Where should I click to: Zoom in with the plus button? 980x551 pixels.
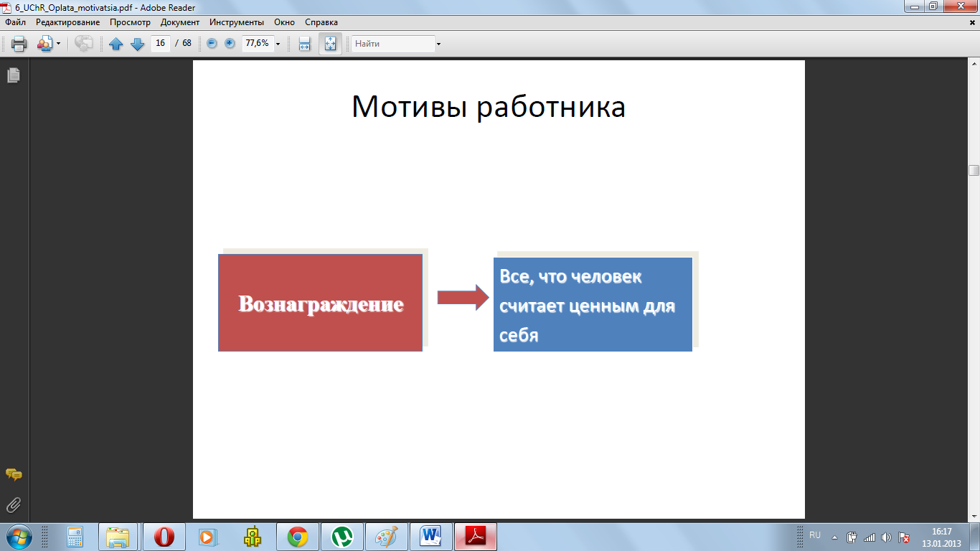coord(230,44)
